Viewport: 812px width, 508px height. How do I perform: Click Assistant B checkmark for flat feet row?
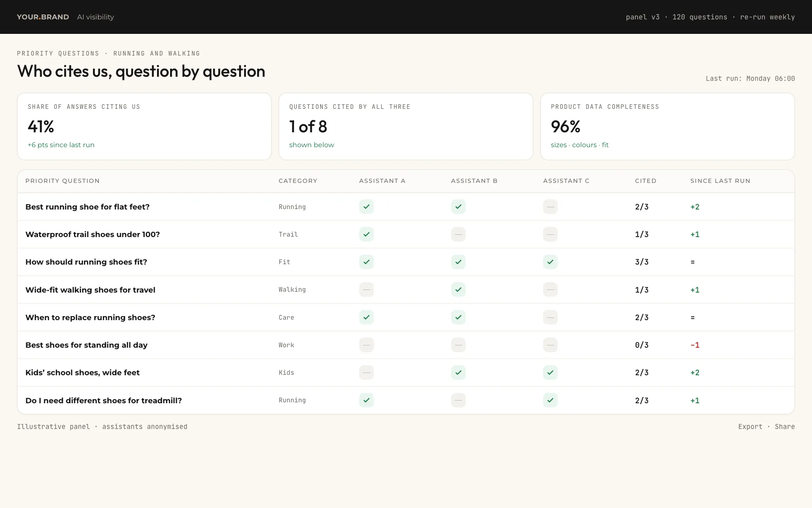coord(458,207)
